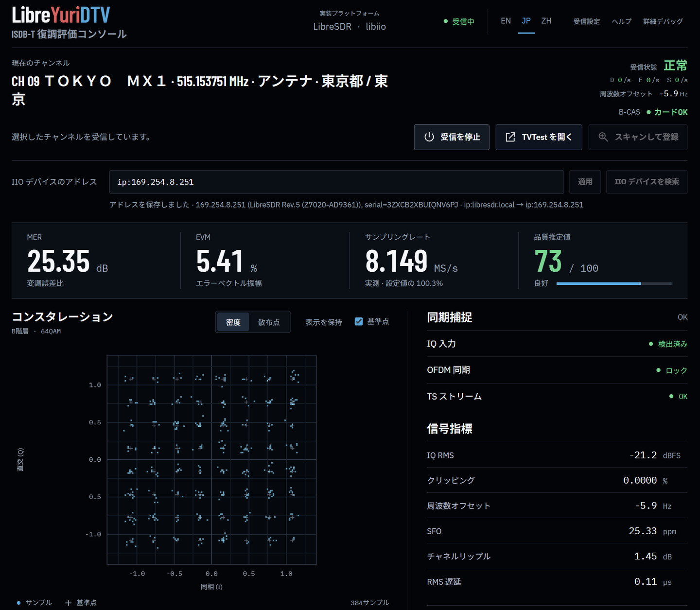Viewport: 700px width, 610px height.
Task: Select the 散布点 display mode
Action: (269, 322)
